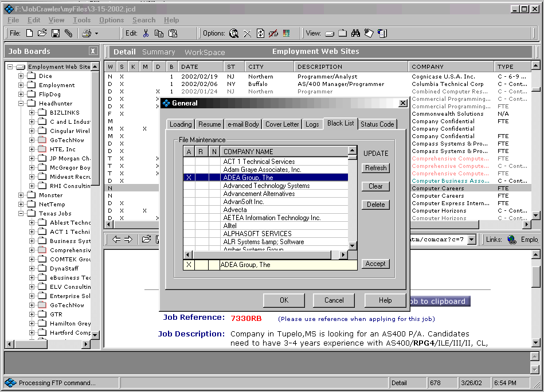The width and height of the screenshot is (544, 392).
Task: Save the file with the floppy disk icon
Action: coord(56,33)
